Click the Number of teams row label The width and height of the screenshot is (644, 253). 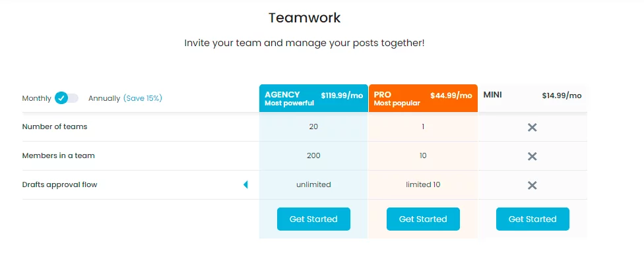[55, 126]
